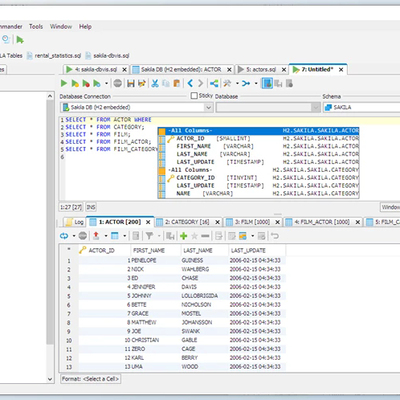Screen dimensions: 400x400
Task: Open the Window menu
Action: [x=61, y=26]
